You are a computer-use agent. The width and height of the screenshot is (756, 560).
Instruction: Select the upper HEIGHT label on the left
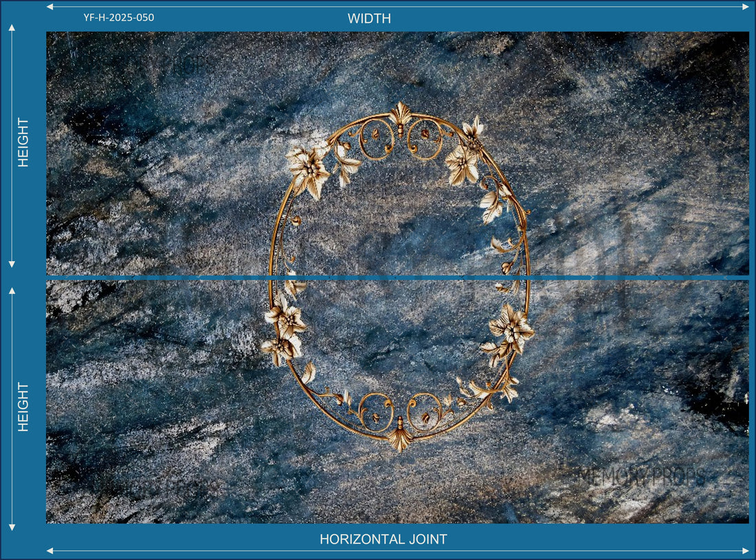coord(23,142)
